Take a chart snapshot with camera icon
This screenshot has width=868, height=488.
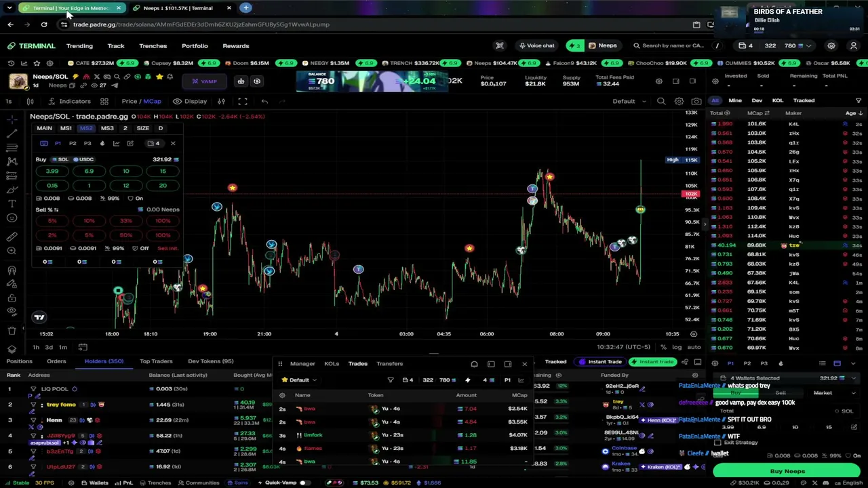pyautogui.click(x=696, y=102)
